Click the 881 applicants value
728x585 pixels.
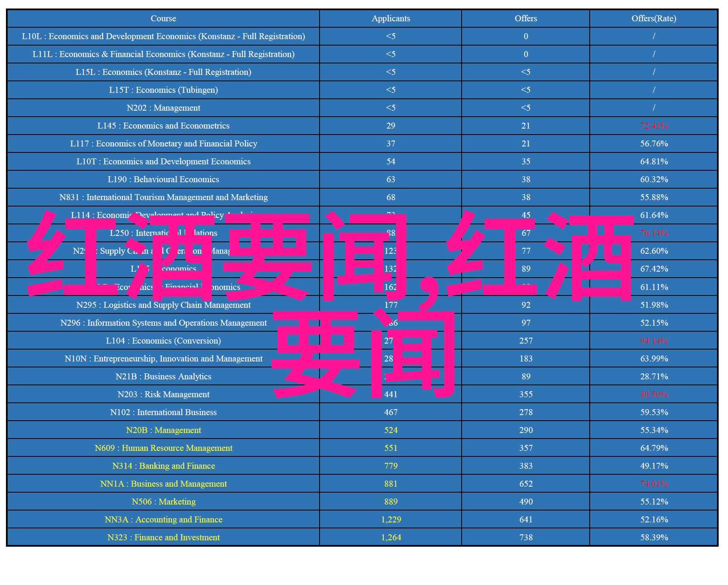coord(391,484)
